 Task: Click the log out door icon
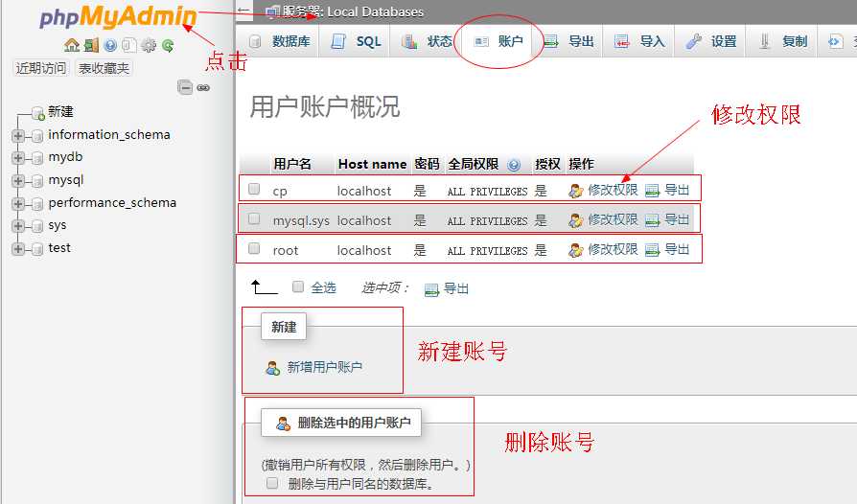(91, 45)
